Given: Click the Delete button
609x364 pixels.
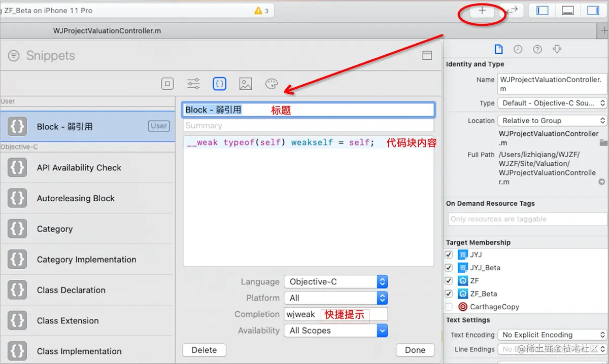Looking at the screenshot, I should (x=204, y=350).
